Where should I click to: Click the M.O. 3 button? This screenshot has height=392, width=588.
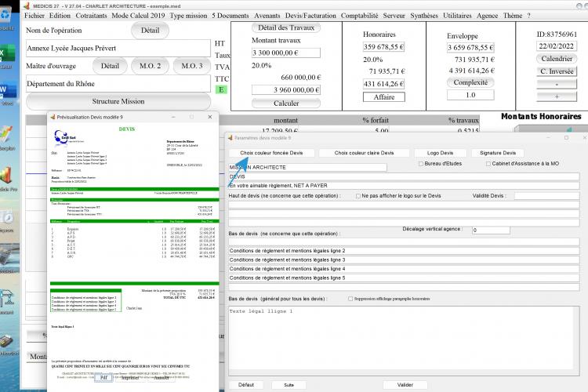click(192, 66)
